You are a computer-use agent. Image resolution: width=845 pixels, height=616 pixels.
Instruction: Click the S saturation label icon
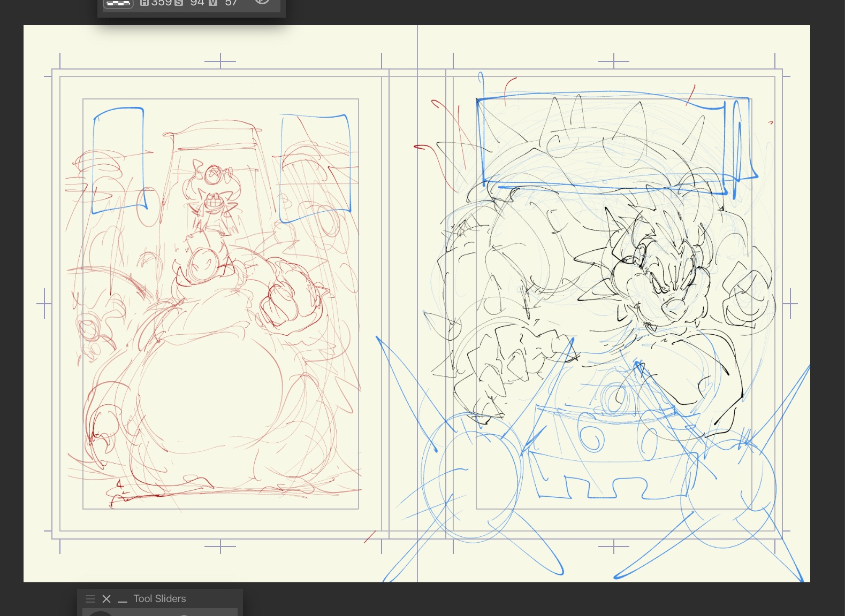coord(179,3)
